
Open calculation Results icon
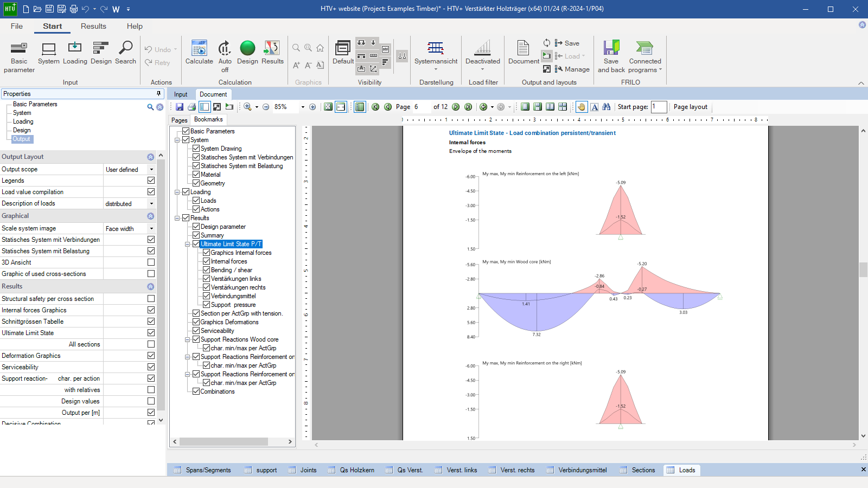click(x=272, y=53)
